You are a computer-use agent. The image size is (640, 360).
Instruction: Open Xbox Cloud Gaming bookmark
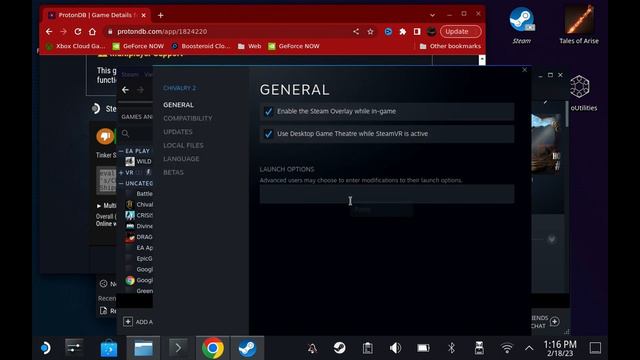point(76,46)
